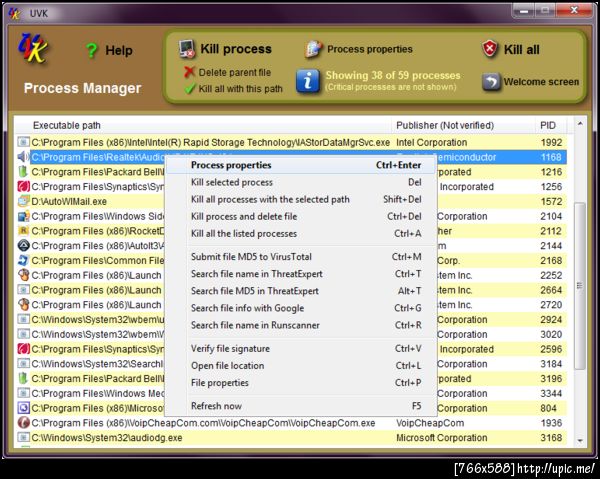Sort by the PID column header
This screenshot has width=600, height=479.
(551, 125)
